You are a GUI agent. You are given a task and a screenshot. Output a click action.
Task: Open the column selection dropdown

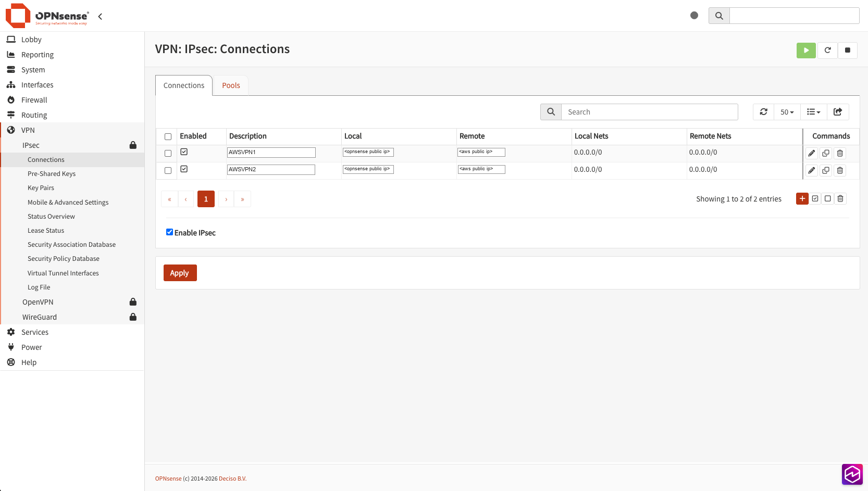pyautogui.click(x=813, y=112)
